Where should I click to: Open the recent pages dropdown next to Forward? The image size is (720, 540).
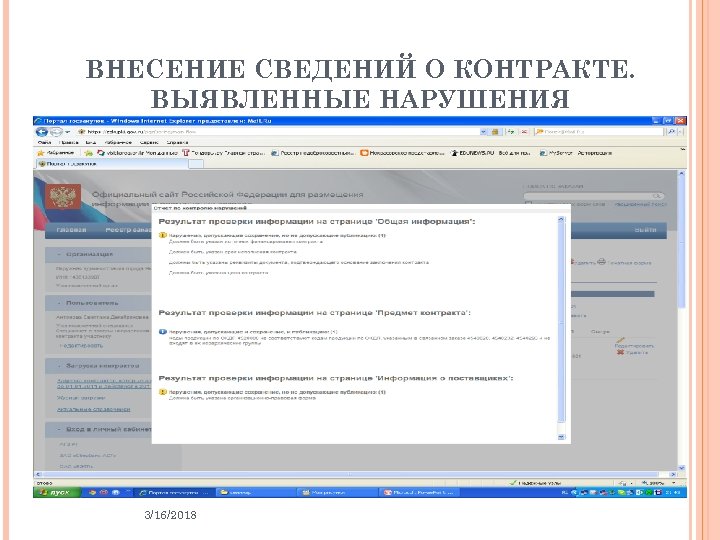pos(68,132)
